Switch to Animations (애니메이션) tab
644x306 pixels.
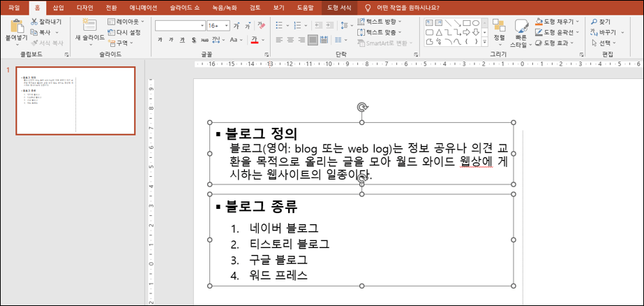click(x=144, y=8)
